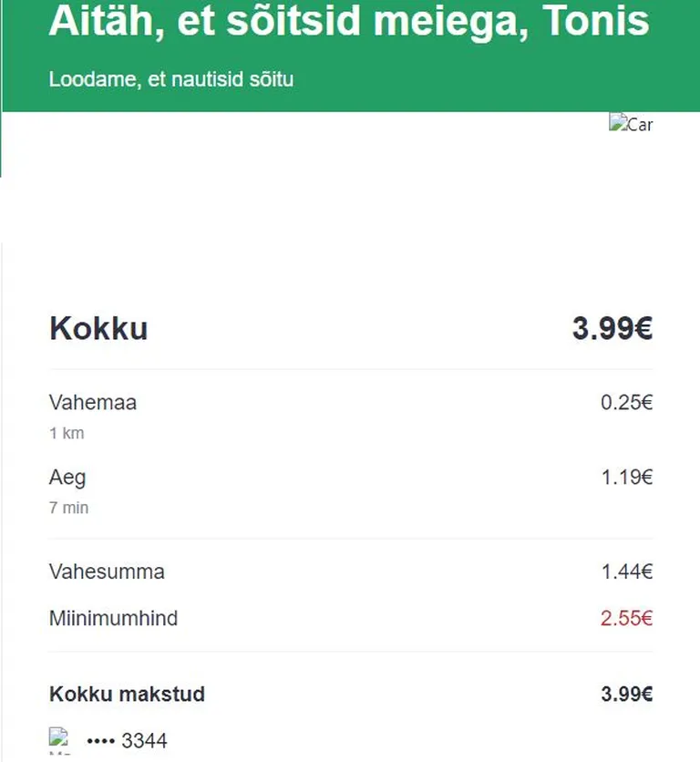Click the 'Loodame, et nautisid sõitu' subtitle

[171, 79]
